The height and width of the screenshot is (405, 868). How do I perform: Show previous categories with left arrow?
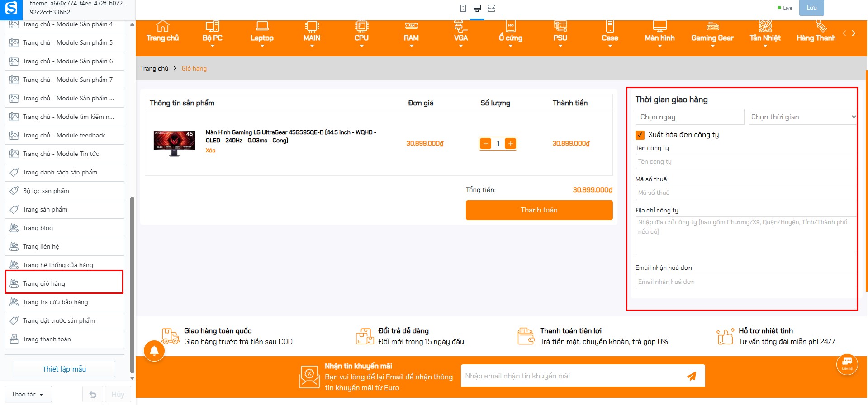[x=844, y=33]
